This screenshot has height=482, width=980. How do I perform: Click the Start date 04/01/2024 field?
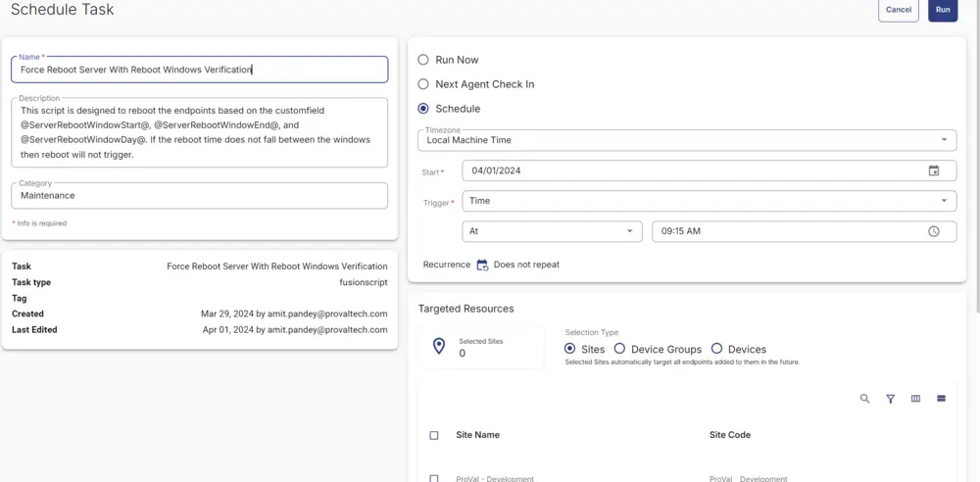[x=710, y=170]
